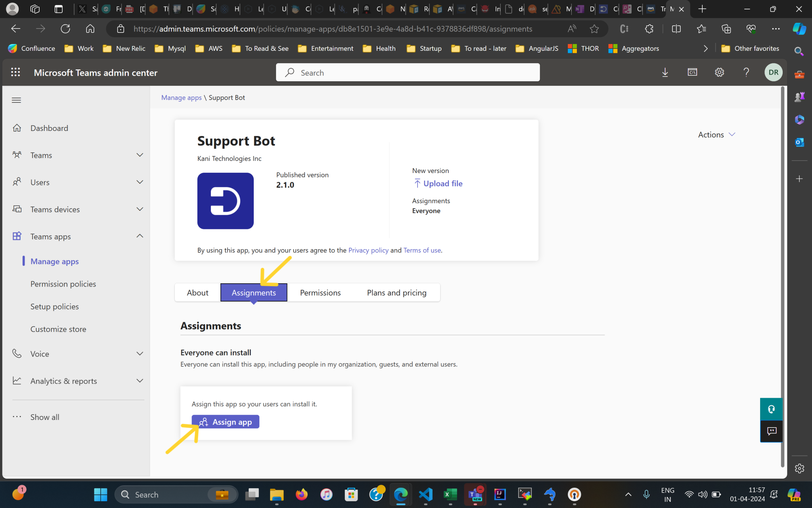Open the Plans and pricing tab
The image size is (812, 508).
coord(396,292)
